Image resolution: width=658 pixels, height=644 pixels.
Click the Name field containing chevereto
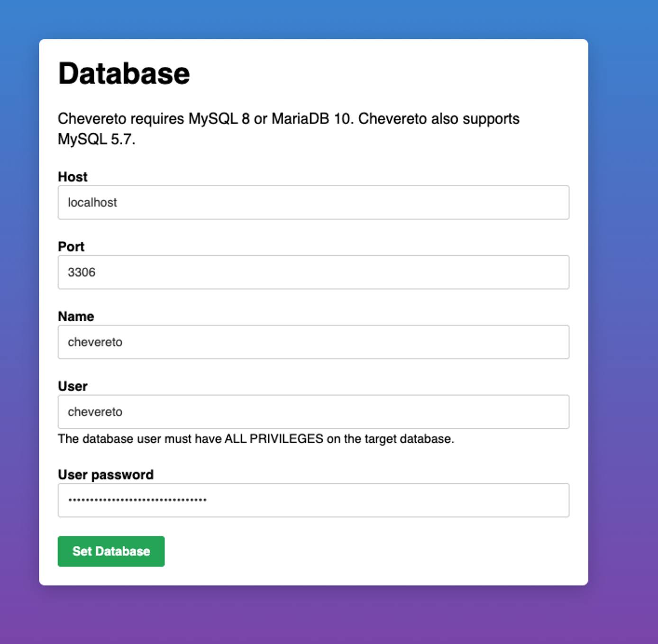point(313,342)
